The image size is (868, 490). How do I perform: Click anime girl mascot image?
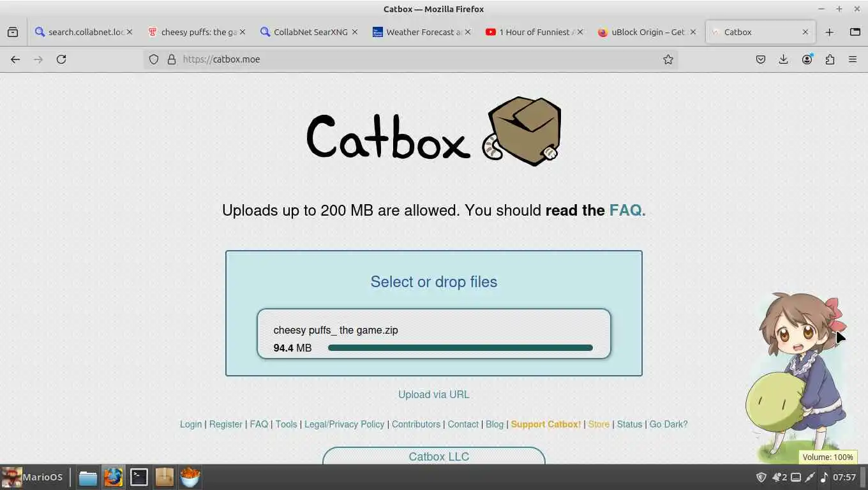797,376
